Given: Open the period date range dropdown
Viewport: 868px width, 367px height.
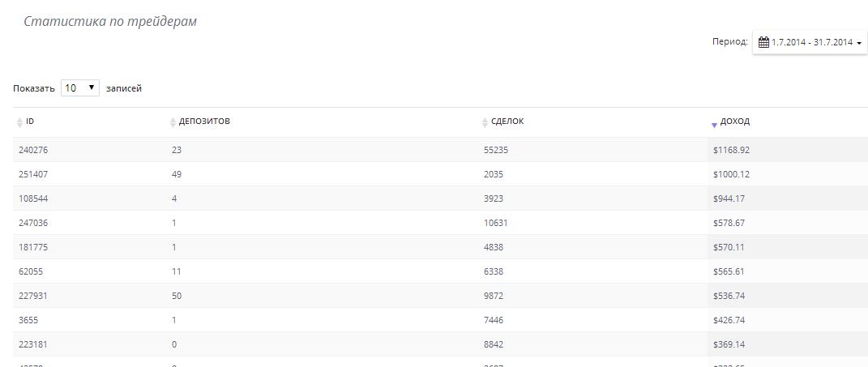Looking at the screenshot, I should tap(810, 42).
